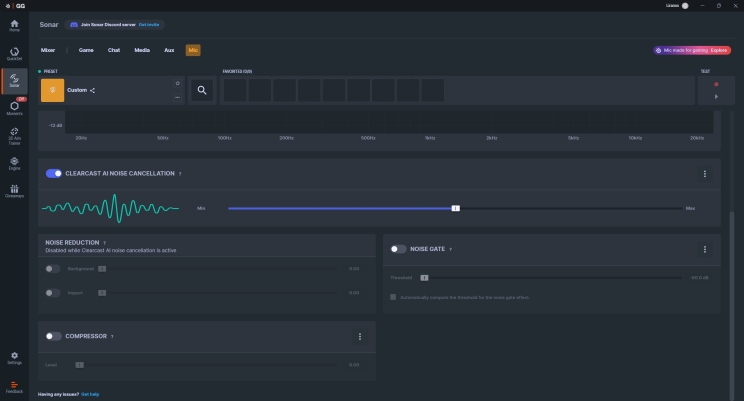Image resolution: width=744 pixels, height=401 pixels.
Task: Click the Get invite Discord link
Action: (149, 23)
